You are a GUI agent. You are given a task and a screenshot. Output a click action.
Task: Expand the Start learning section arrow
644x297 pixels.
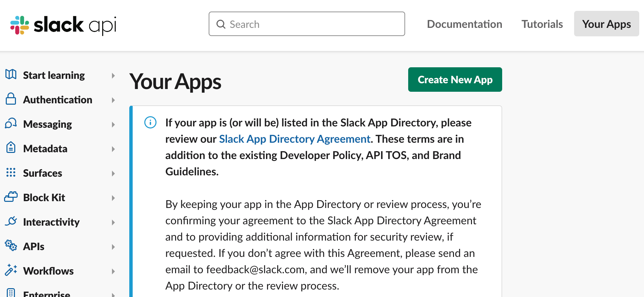[x=113, y=75]
